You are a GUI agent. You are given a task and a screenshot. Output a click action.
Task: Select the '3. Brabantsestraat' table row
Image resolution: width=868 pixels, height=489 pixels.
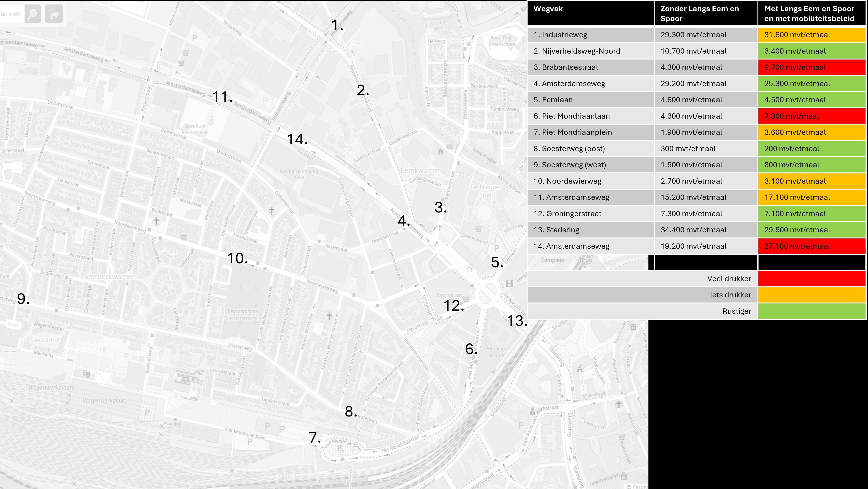[696, 67]
